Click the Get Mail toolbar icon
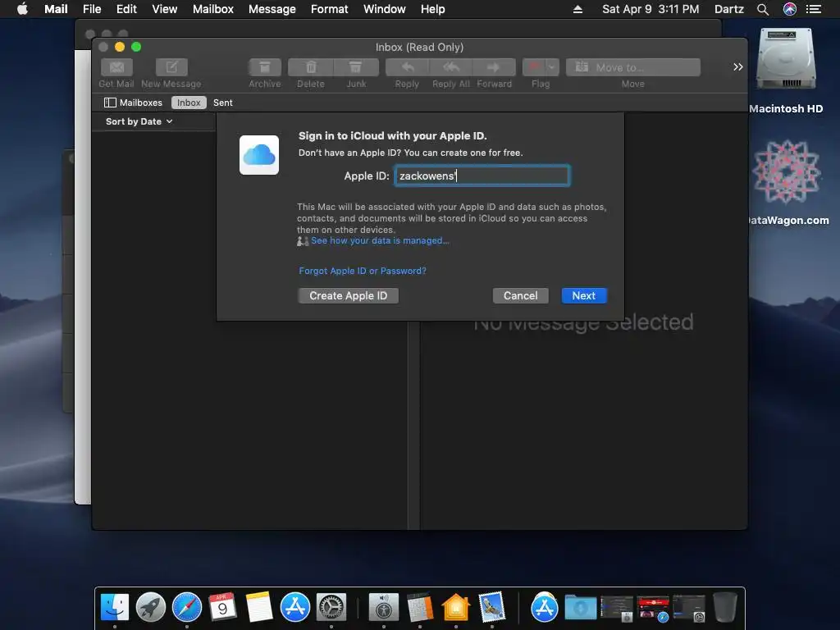840x630 pixels. pos(116,67)
